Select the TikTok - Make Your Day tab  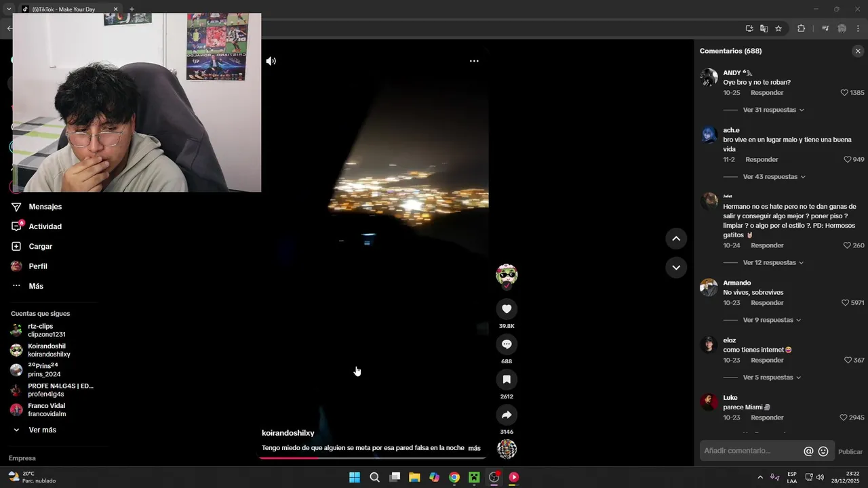tap(69, 9)
